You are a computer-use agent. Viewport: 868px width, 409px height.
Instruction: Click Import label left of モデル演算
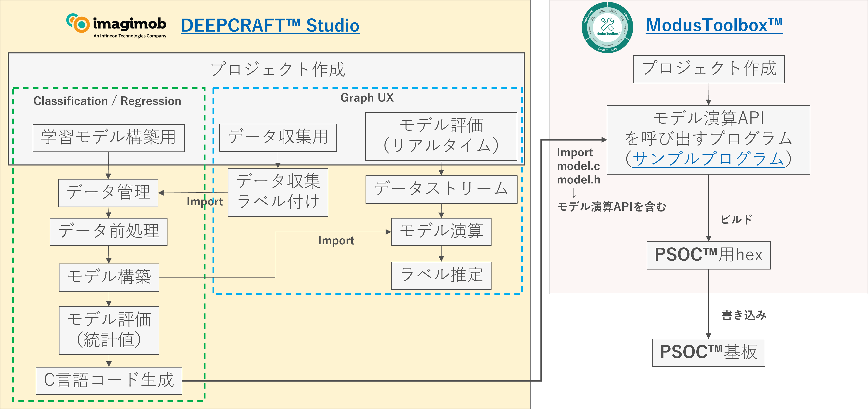click(x=336, y=240)
